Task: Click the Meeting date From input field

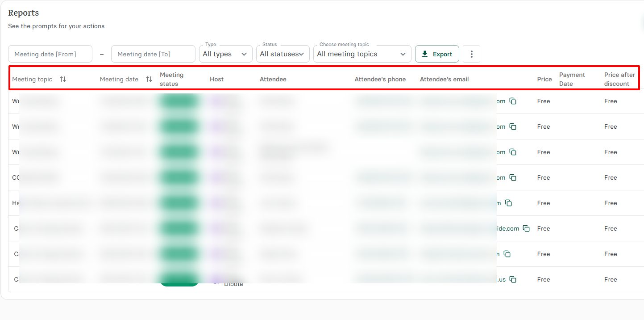Action: 50,54
